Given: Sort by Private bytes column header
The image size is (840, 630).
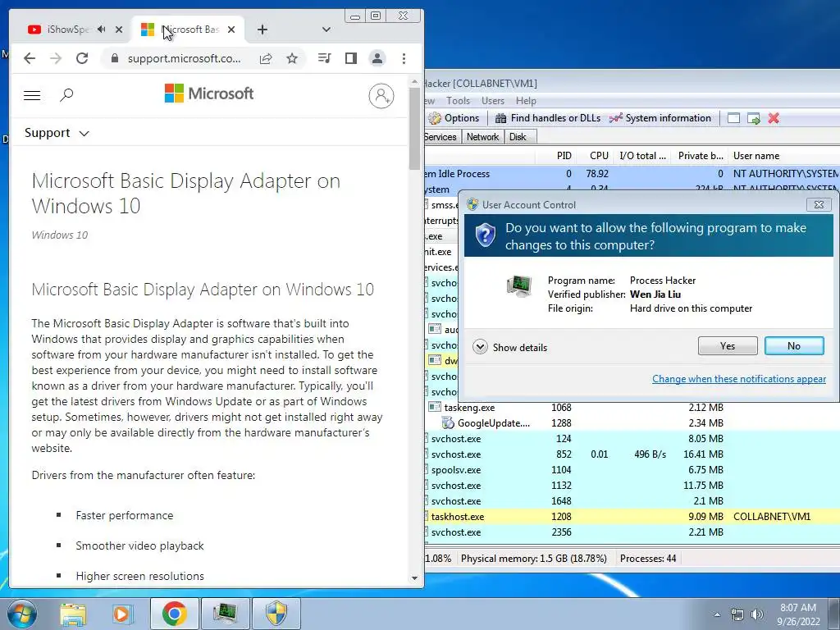Looking at the screenshot, I should (701, 156).
